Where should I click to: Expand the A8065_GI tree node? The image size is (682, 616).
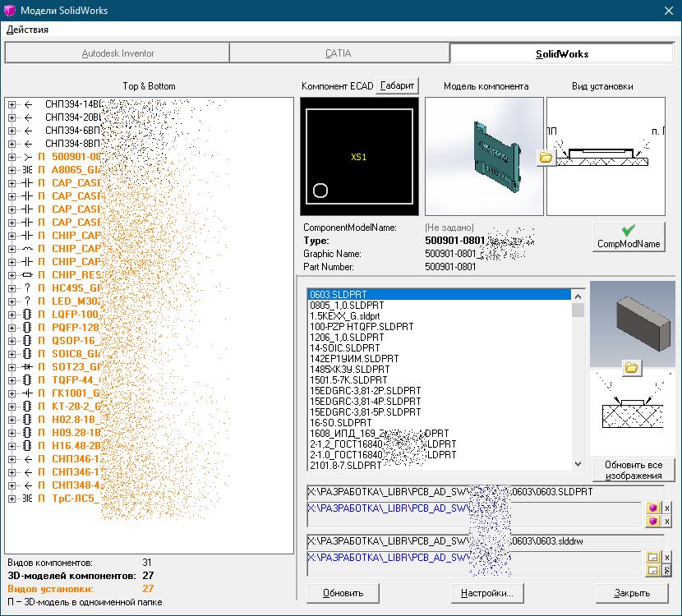click(12, 170)
